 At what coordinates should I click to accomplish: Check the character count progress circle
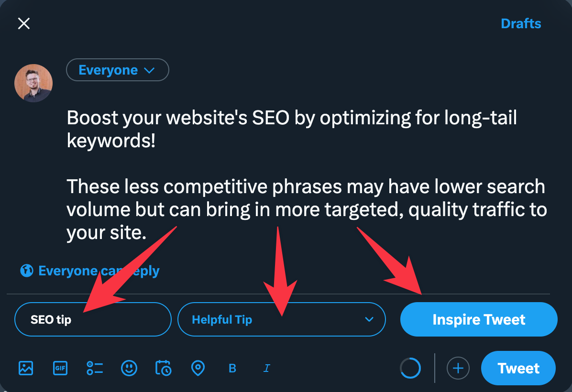click(410, 368)
